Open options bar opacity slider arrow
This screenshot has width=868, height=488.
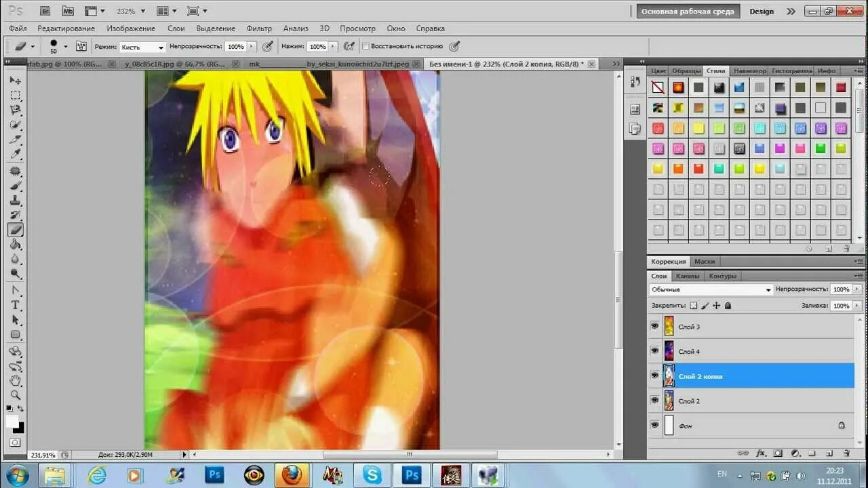(252, 47)
